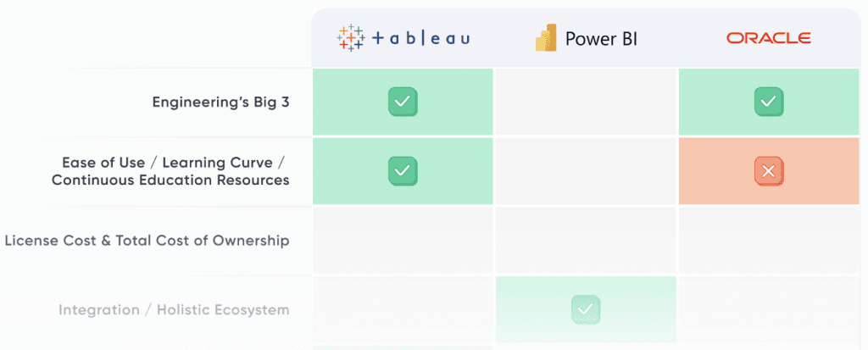868x350 pixels.
Task: Click empty Power BI cell in License Cost row
Action: [585, 241]
